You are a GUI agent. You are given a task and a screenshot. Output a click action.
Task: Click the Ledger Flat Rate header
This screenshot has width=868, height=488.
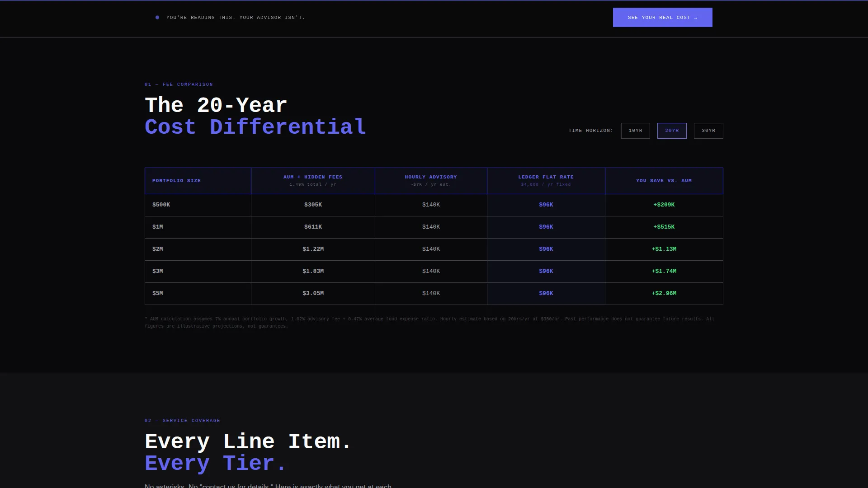point(546,181)
